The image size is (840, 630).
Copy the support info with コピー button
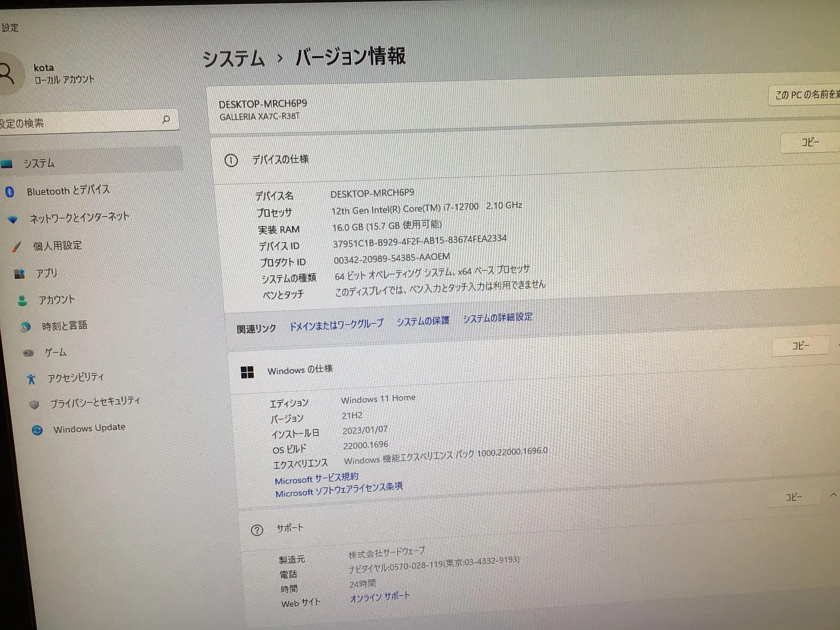pos(793,497)
